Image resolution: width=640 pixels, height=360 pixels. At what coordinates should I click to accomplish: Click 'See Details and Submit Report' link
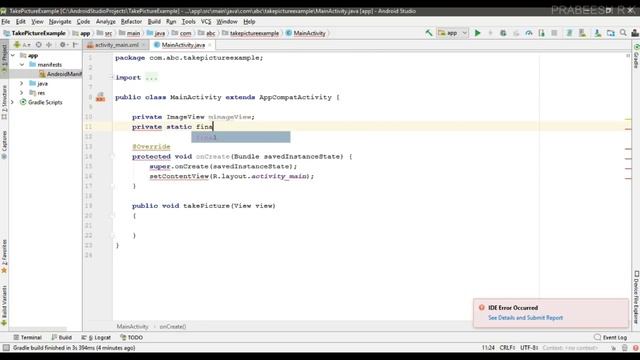coord(525,318)
